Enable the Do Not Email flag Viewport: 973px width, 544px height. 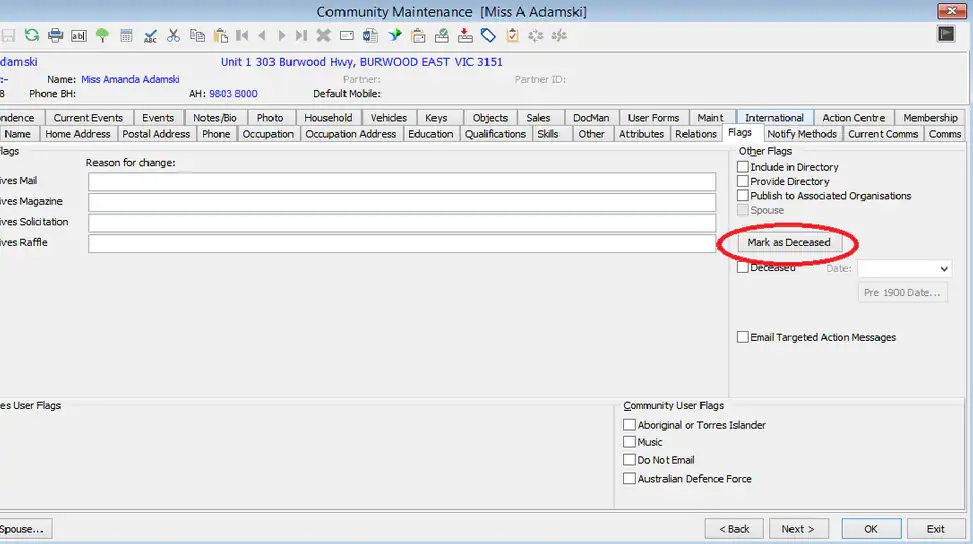629,460
